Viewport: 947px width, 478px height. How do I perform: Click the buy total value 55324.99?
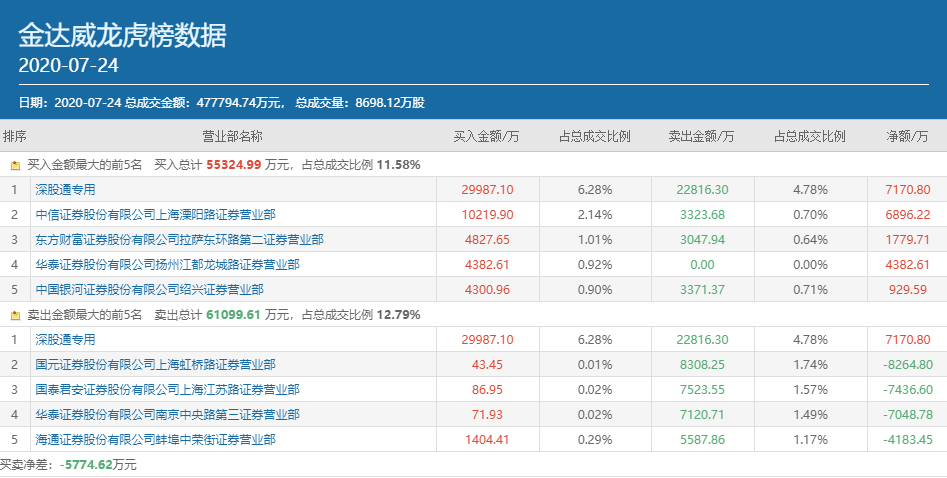(233, 164)
